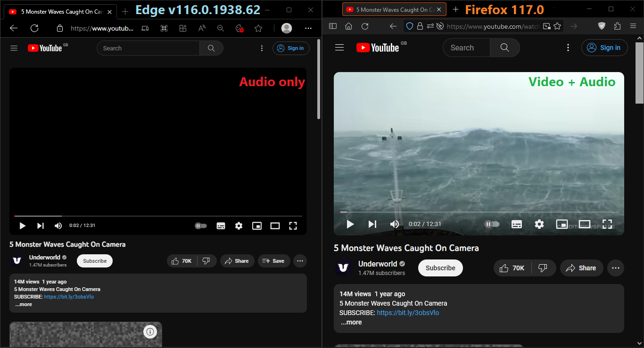This screenshot has height=348, width=644.
Task: Open Firefox hamburger application menu
Action: tap(633, 26)
